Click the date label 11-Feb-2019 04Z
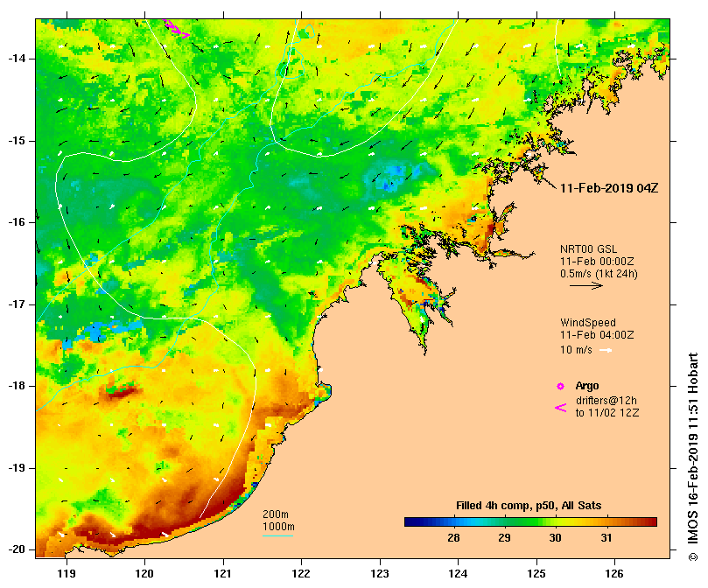This screenshot has height=588, width=708. click(608, 188)
